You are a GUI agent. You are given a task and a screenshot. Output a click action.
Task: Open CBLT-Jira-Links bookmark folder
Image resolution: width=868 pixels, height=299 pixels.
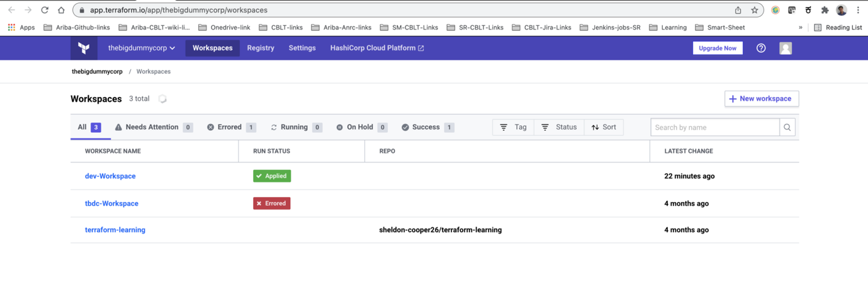[541, 28]
